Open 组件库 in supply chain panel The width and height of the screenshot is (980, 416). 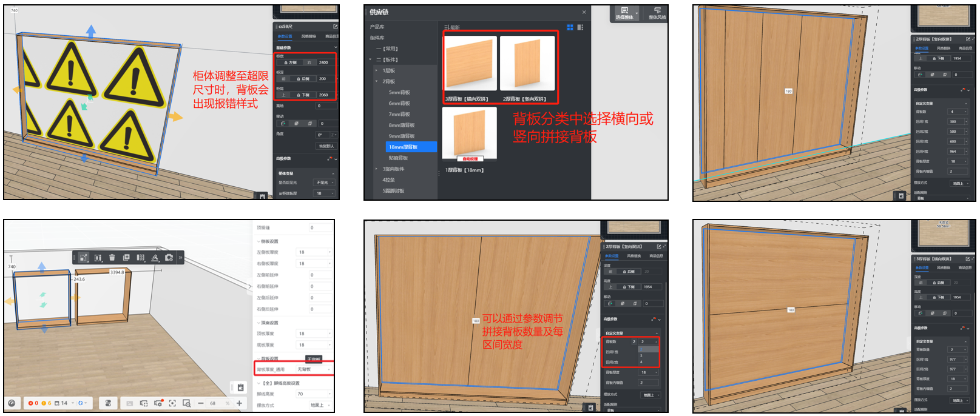point(377,38)
